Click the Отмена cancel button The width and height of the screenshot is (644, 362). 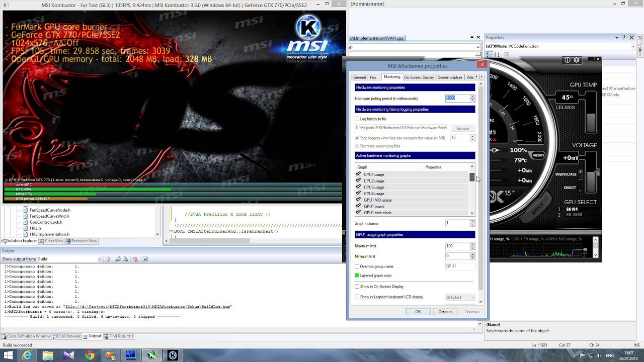(x=445, y=312)
